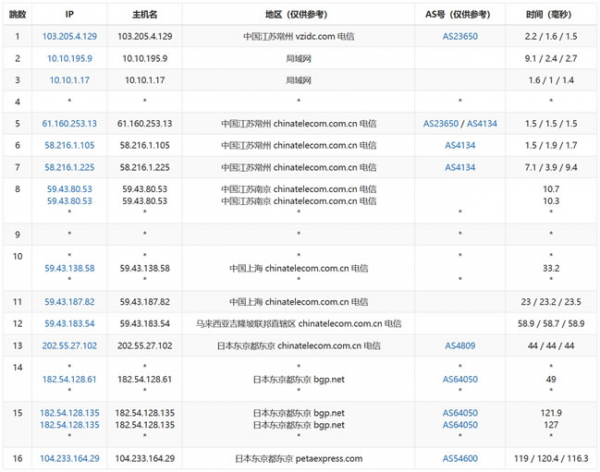Select 日本东京都东京 chinatelecom.com.cn region in hop 13
The width and height of the screenshot is (600, 472).
(x=298, y=346)
